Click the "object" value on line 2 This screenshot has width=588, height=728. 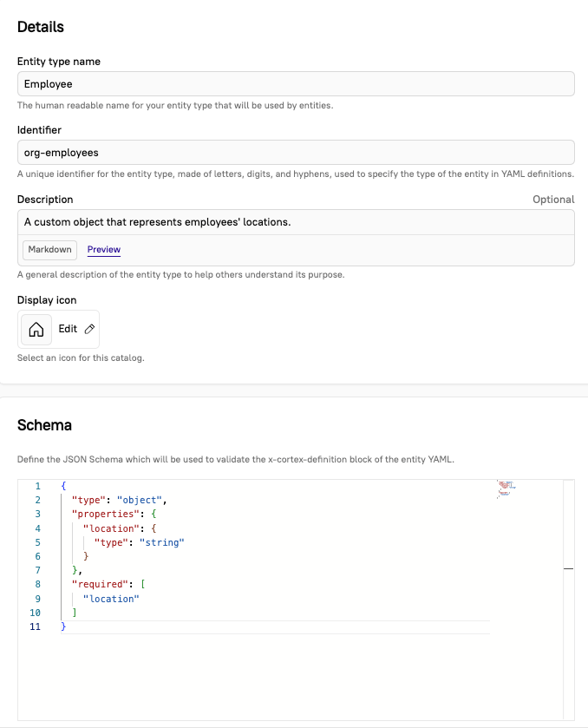click(x=140, y=500)
